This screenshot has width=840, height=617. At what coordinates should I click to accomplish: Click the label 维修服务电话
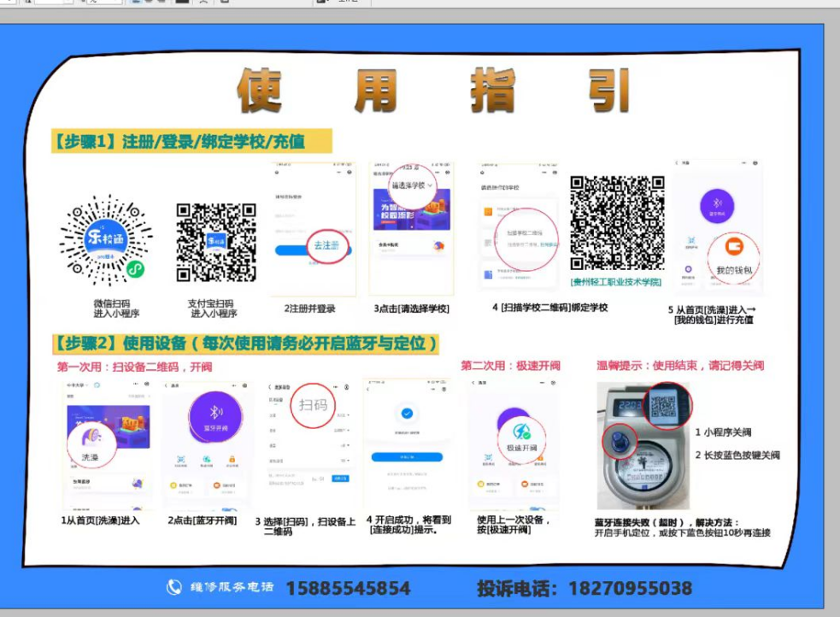click(232, 587)
